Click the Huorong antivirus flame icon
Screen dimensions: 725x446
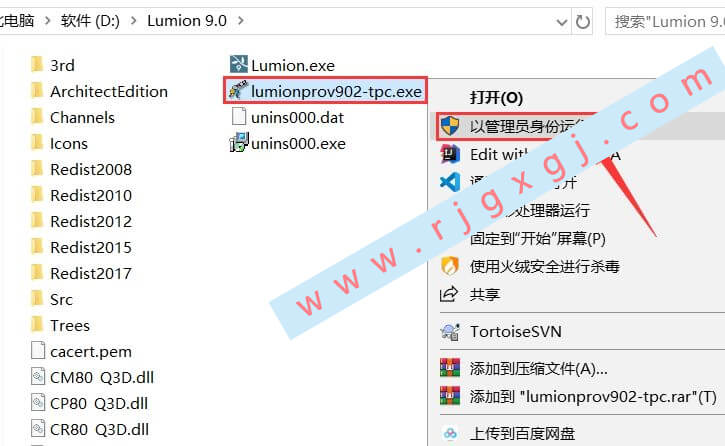(449, 266)
